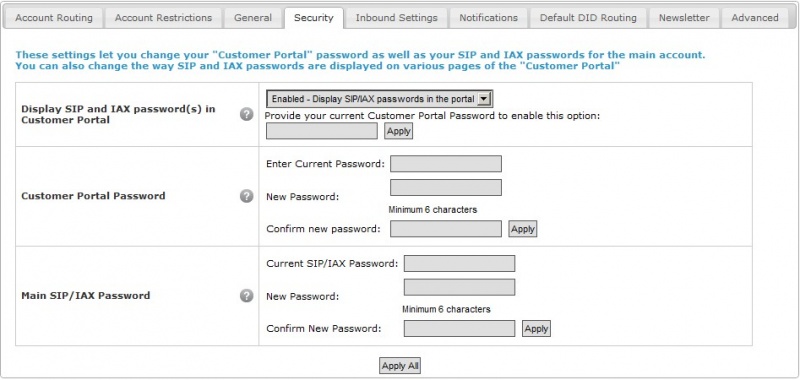
Task: Click Apply next to portal password display option
Action: [x=398, y=131]
